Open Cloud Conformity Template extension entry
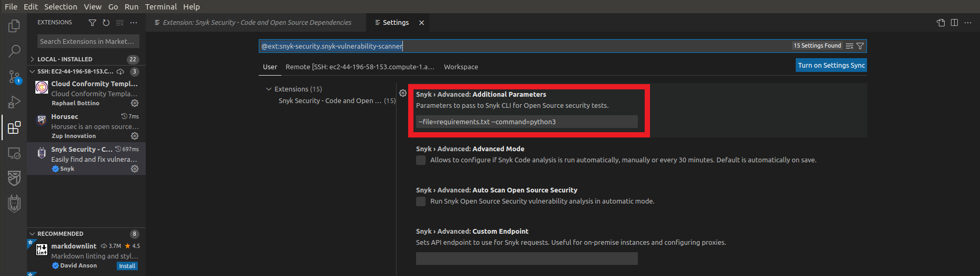 click(87, 94)
